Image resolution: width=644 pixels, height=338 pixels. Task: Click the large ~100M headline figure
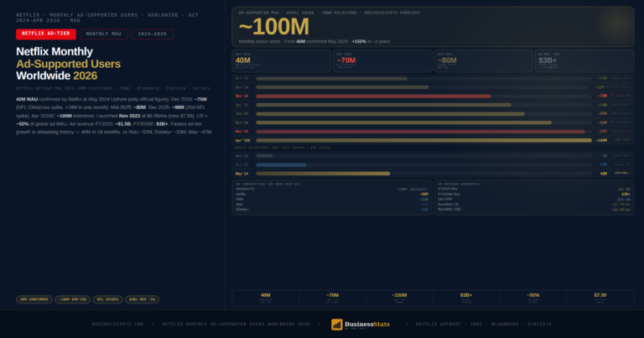coord(273,27)
